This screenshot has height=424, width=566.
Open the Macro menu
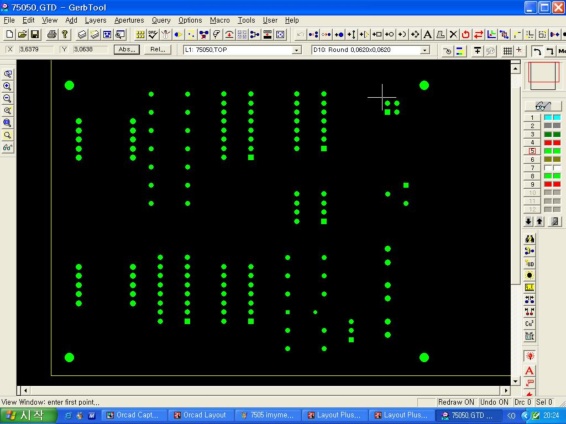point(219,20)
